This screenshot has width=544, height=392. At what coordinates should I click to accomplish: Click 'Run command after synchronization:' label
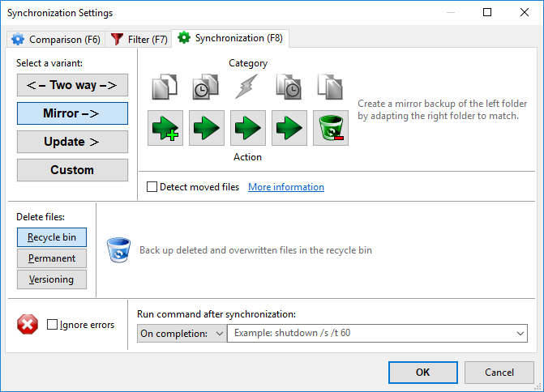[216, 314]
